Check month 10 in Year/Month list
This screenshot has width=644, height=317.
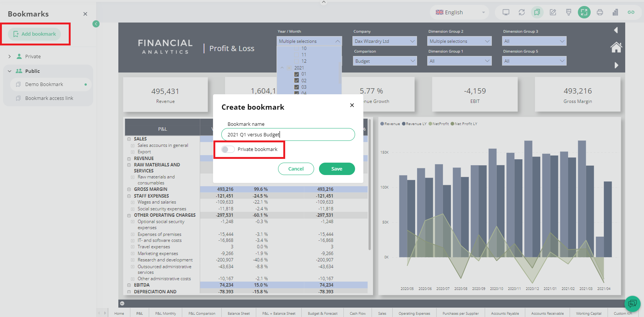297,48
